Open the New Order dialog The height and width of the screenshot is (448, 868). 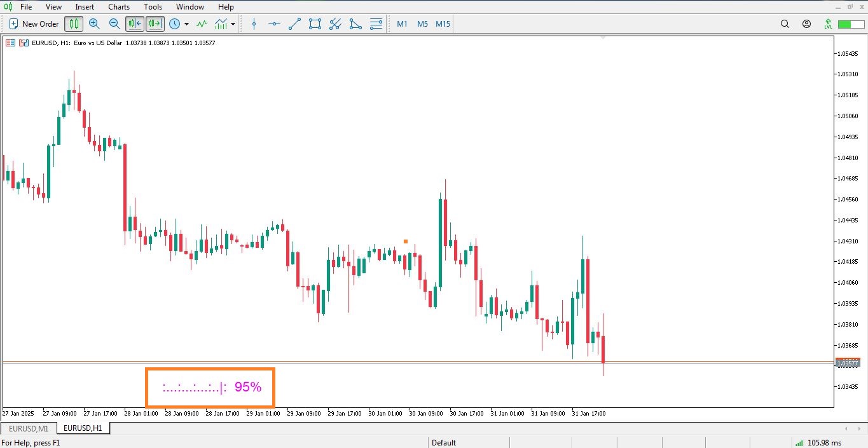coord(34,24)
